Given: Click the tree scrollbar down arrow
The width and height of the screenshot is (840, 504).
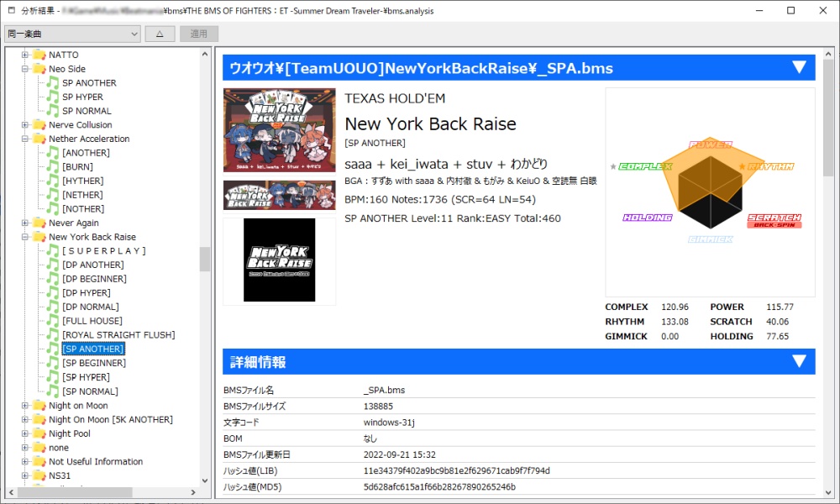Looking at the screenshot, I should (x=205, y=480).
